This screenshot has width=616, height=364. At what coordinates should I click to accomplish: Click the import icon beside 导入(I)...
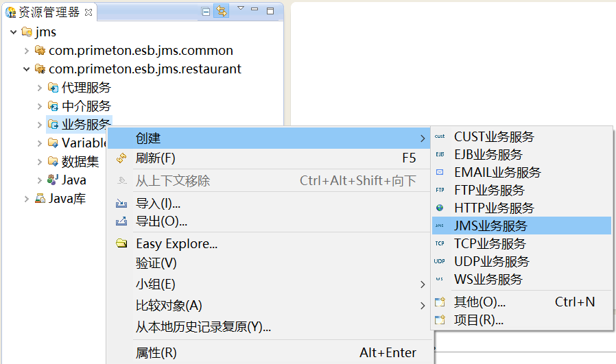(x=121, y=203)
